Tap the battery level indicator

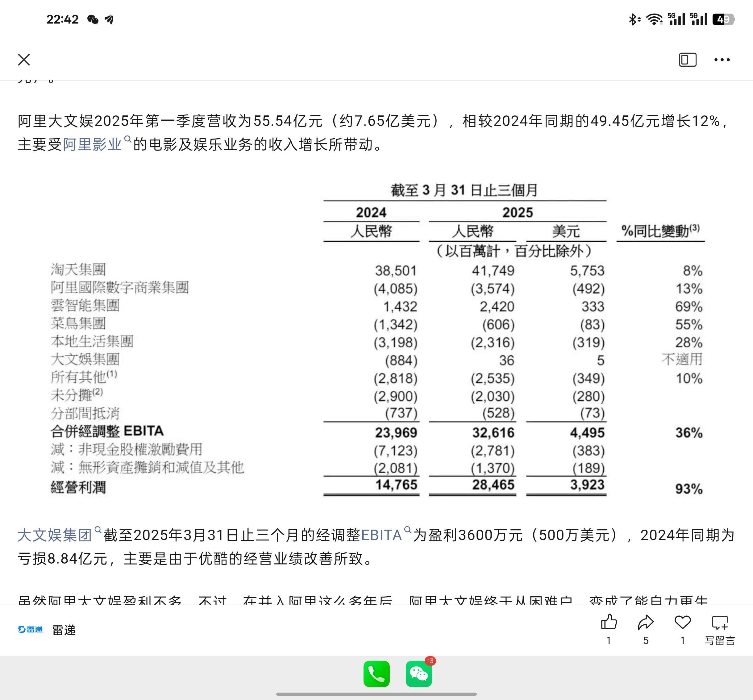(x=723, y=19)
